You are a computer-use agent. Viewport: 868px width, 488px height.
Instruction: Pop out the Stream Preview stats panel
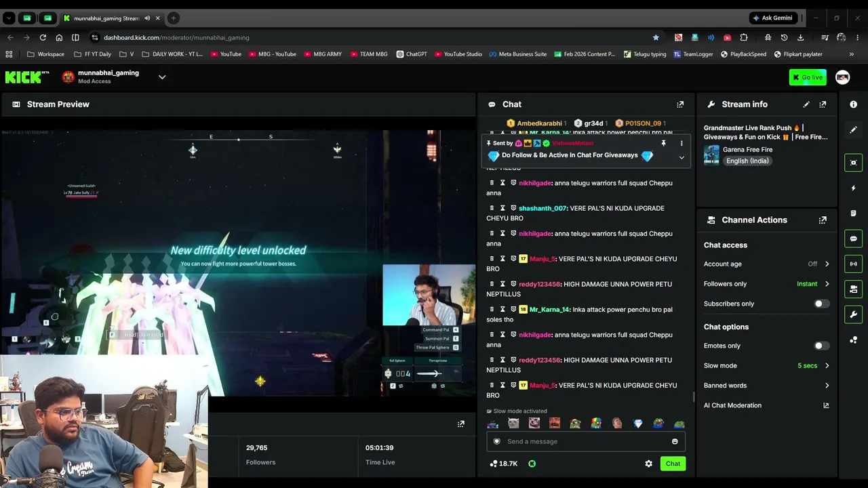click(x=461, y=424)
